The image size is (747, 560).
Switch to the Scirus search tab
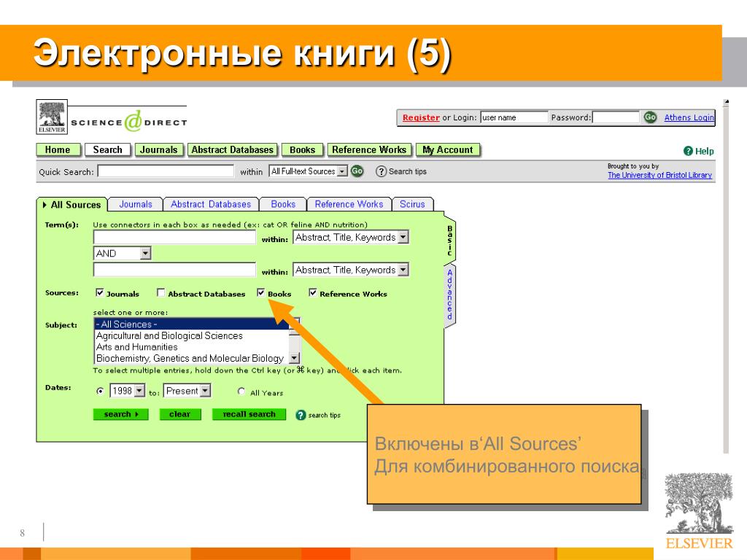[x=412, y=204]
